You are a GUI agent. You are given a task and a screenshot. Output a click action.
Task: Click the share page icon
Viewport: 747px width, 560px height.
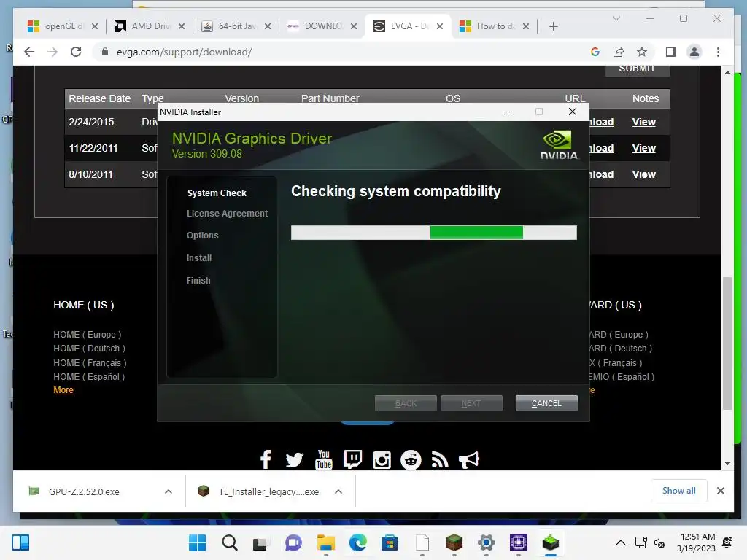click(619, 52)
